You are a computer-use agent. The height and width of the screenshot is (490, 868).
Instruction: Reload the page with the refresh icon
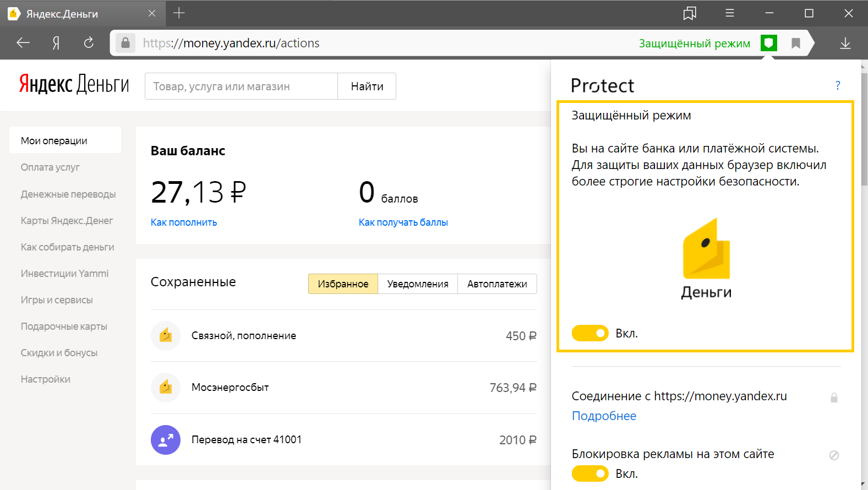[89, 42]
